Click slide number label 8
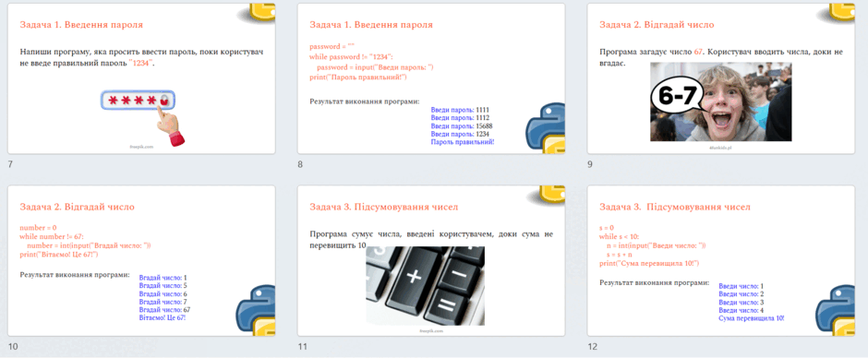The image size is (868, 358). point(301,164)
